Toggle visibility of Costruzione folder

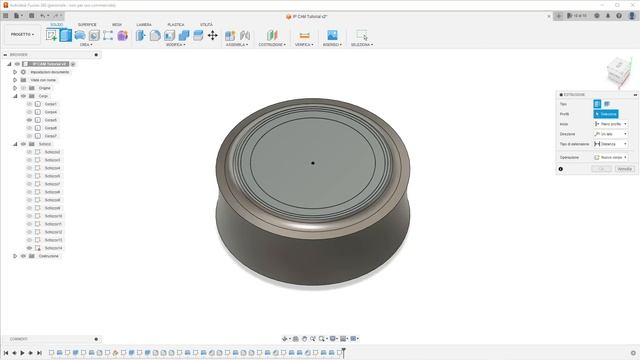pyautogui.click(x=23, y=256)
